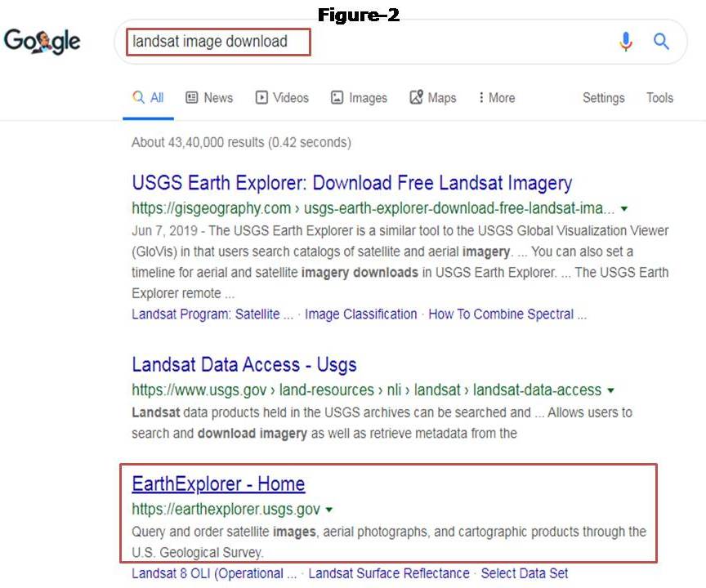This screenshot has width=706, height=588.
Task: Open the 'EarthExplorer - Home' result
Action: click(x=218, y=484)
